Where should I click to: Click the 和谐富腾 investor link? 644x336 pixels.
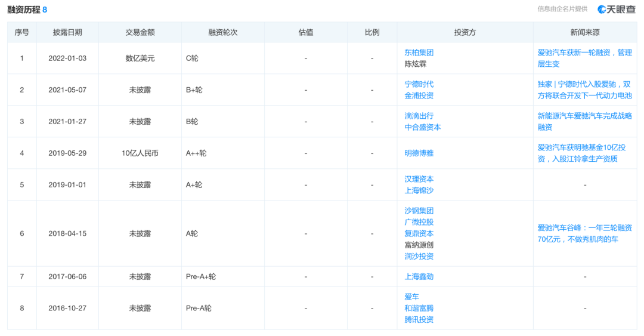tap(419, 308)
